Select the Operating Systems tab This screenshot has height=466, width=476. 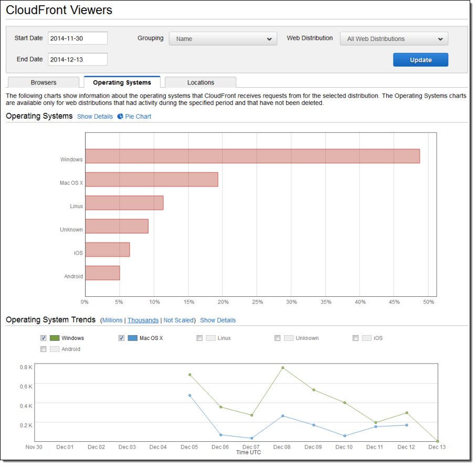coord(122,82)
